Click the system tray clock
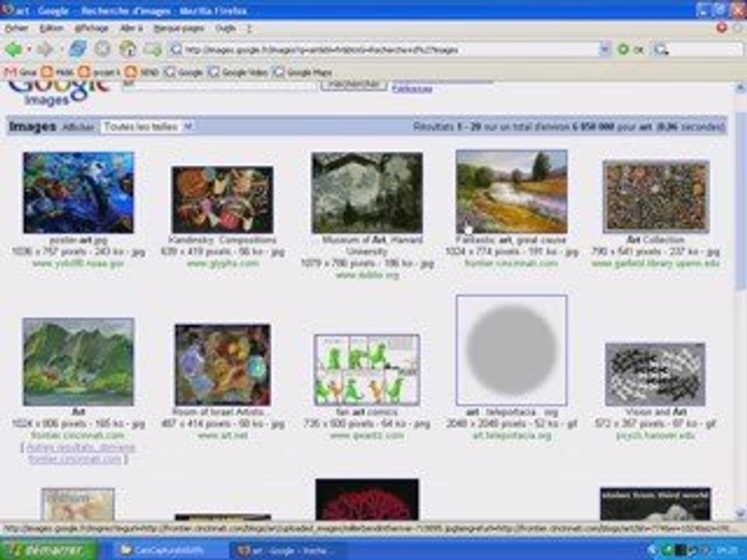This screenshot has width=747, height=560. pos(728,551)
